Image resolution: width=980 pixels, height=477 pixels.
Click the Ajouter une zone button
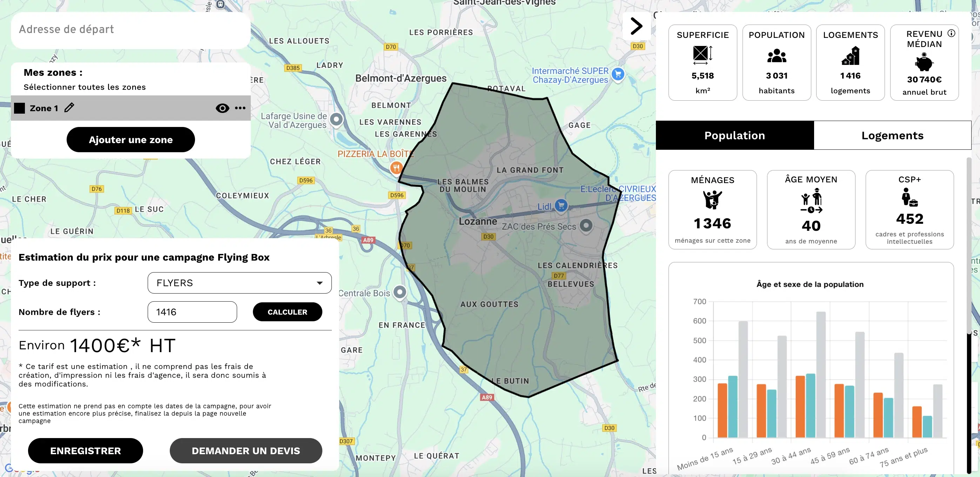(130, 139)
